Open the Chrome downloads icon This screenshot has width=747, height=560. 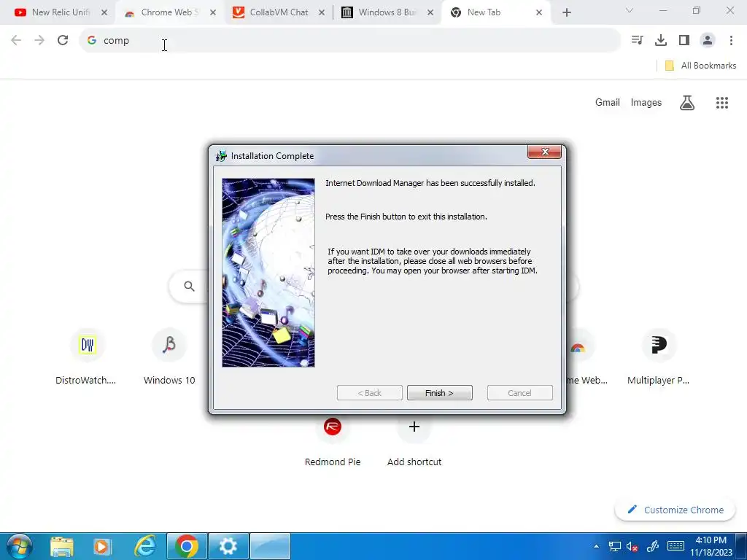click(660, 41)
